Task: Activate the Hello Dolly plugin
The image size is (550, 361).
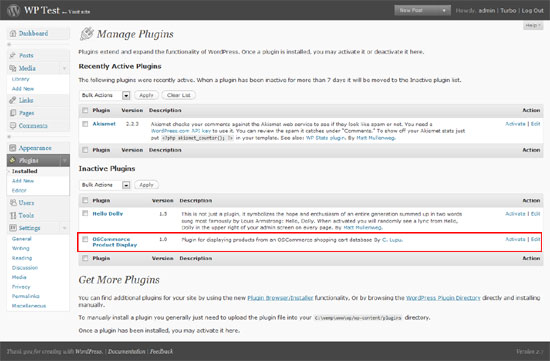Action: tap(515, 214)
